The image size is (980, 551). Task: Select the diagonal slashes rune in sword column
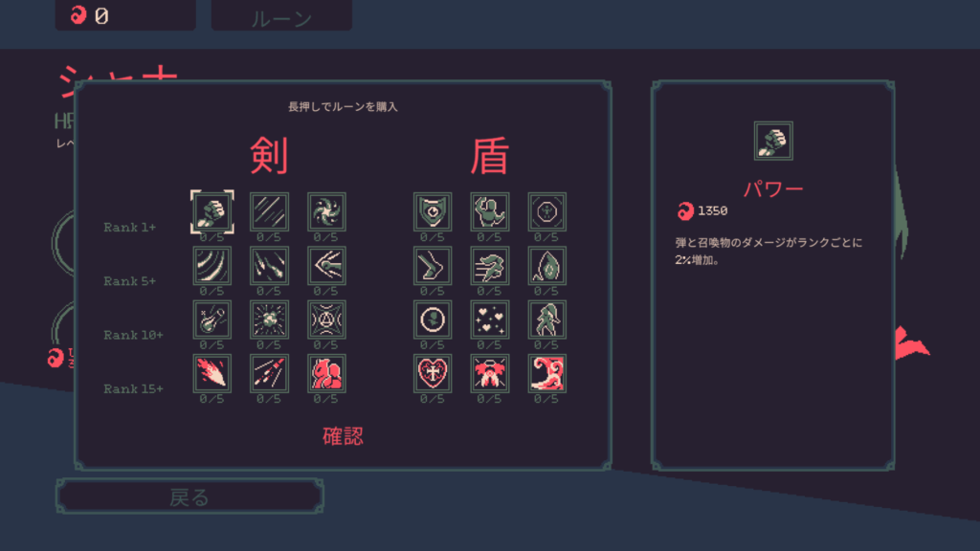tap(269, 211)
